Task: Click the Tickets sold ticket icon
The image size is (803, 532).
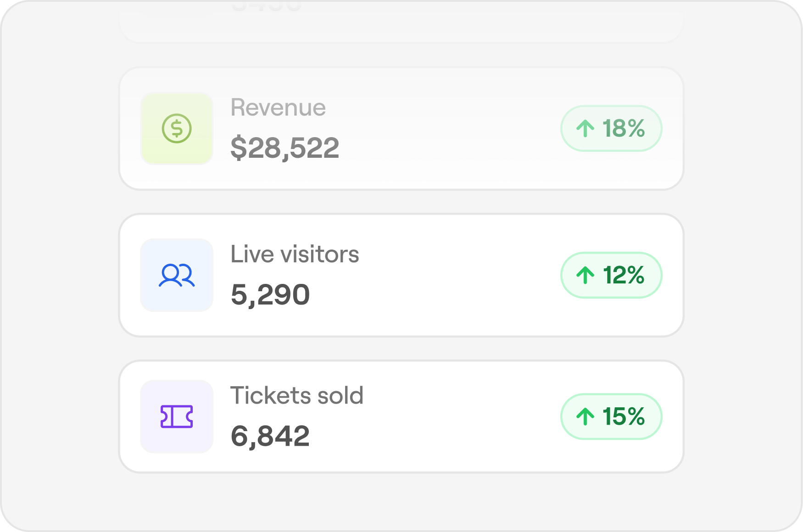Action: pyautogui.click(x=177, y=416)
